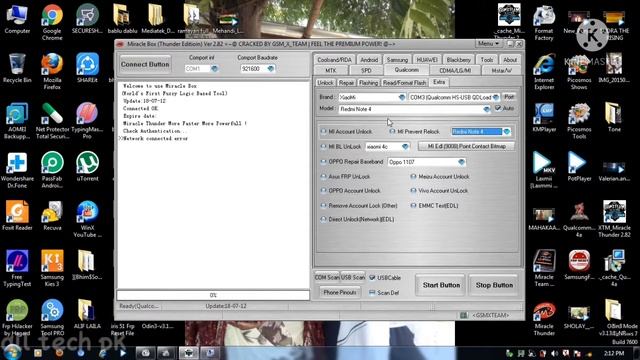This screenshot has height=360, width=640.
Task: Open Format Factory desktop shortcut
Action: click(x=544, y=21)
